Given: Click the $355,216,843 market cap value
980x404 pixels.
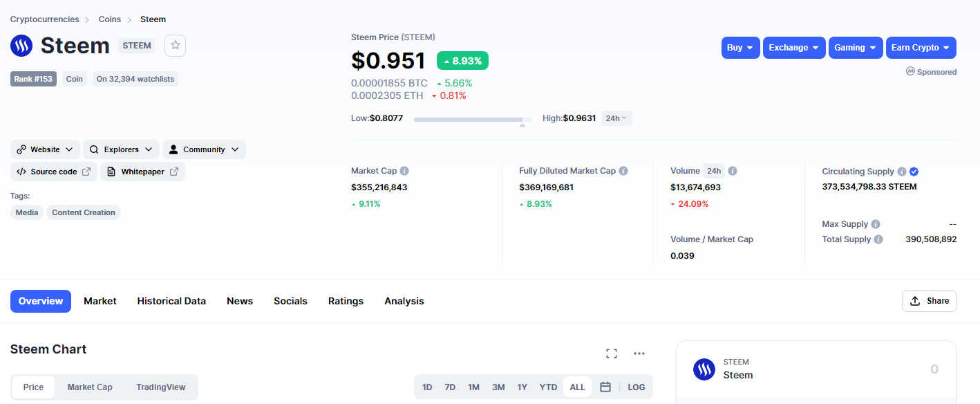Looking at the screenshot, I should (x=379, y=187).
